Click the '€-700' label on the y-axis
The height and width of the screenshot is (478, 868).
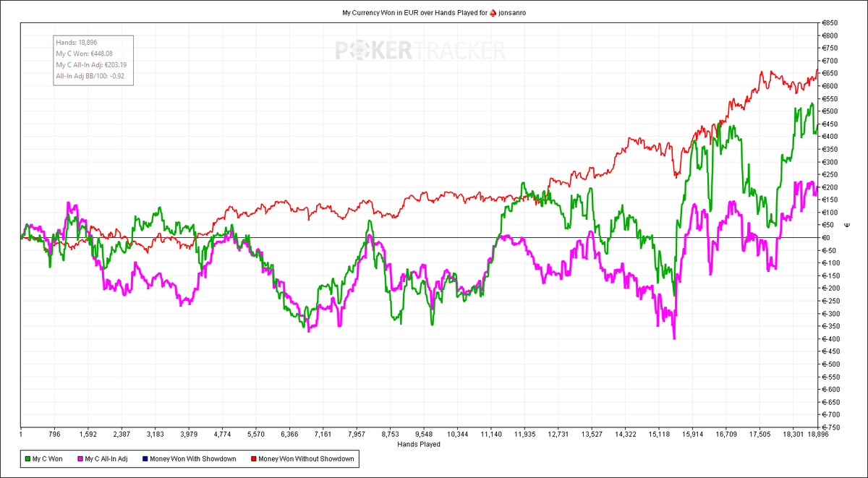(x=832, y=415)
